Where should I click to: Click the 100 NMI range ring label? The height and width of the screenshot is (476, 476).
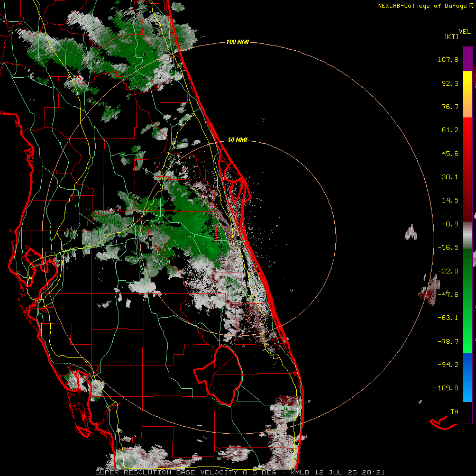click(237, 42)
